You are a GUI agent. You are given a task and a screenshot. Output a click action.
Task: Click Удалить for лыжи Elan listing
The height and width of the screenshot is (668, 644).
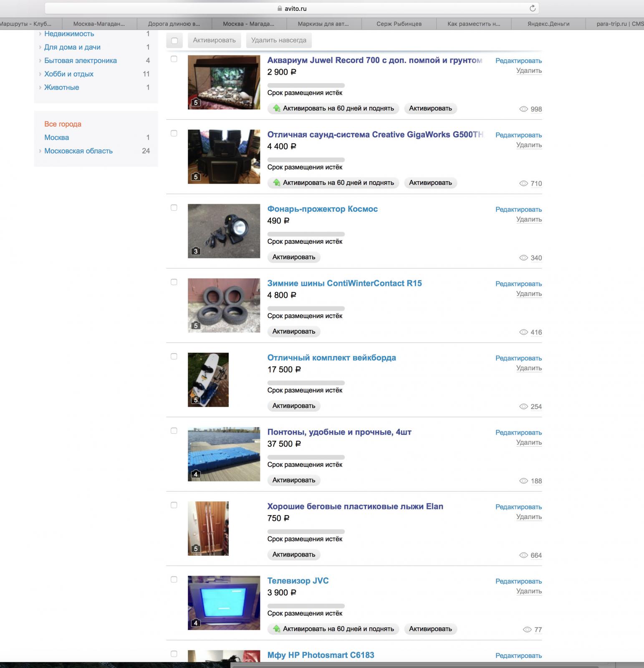tap(529, 517)
